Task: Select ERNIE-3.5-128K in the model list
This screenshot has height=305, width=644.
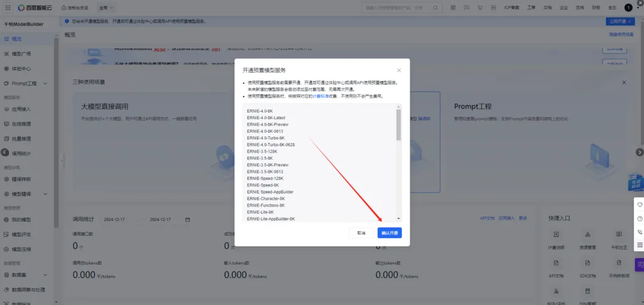Action: point(262,151)
